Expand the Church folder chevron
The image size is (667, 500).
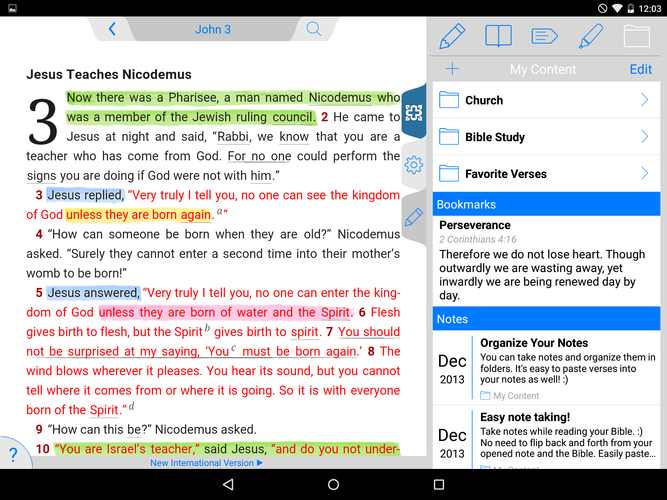[x=645, y=100]
